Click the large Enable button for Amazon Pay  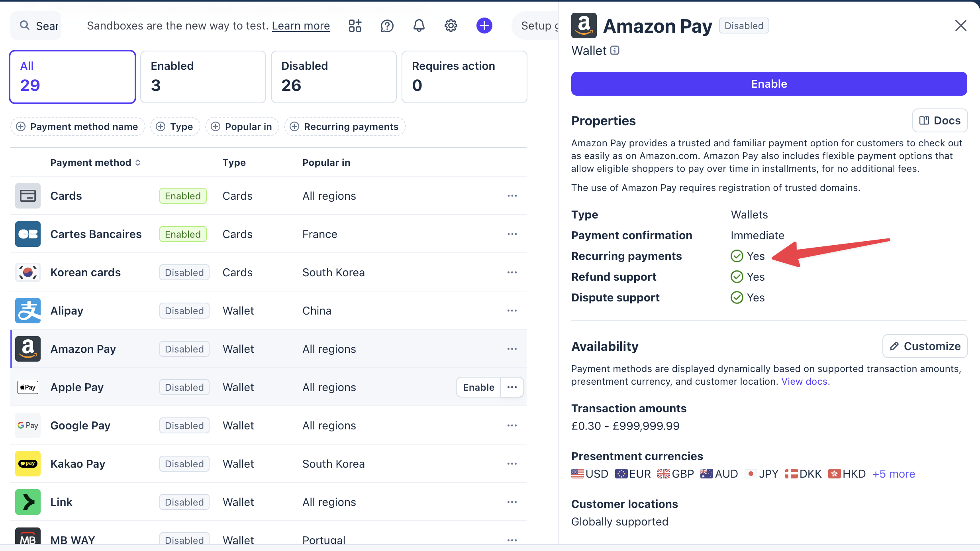point(769,84)
